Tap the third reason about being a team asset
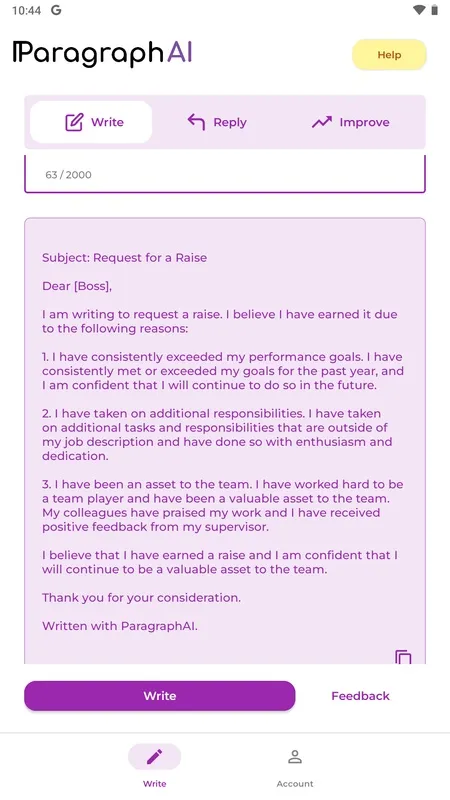Viewport: 450px width, 800px height. click(222, 506)
